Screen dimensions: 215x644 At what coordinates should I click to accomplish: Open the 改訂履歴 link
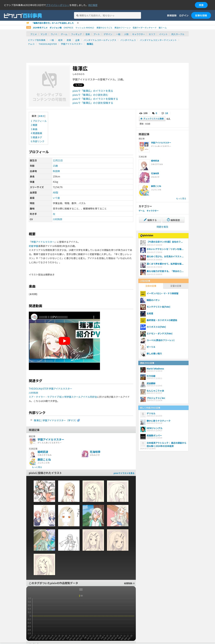(93, 5)
